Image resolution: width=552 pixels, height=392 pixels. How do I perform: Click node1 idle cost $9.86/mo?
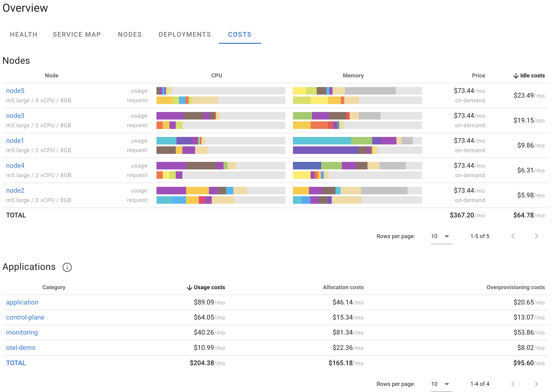[x=531, y=145]
